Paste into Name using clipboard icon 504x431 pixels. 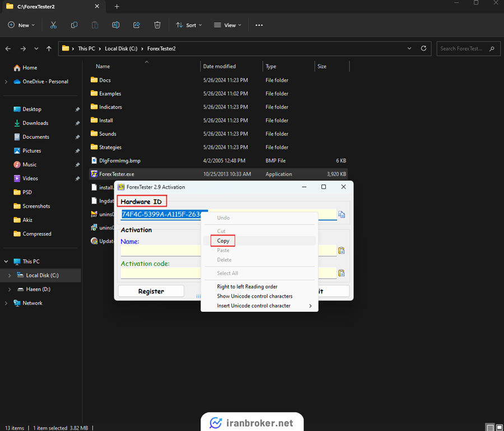point(342,251)
